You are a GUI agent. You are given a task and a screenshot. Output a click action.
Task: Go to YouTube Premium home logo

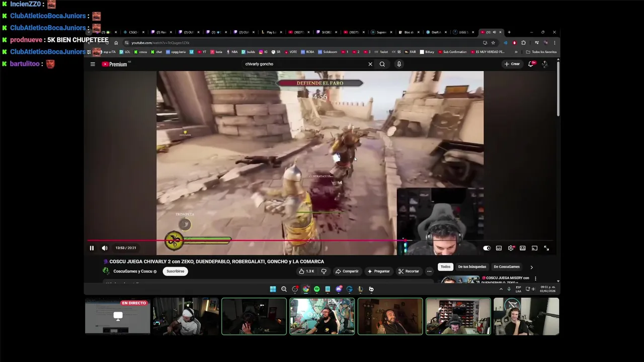click(x=115, y=64)
